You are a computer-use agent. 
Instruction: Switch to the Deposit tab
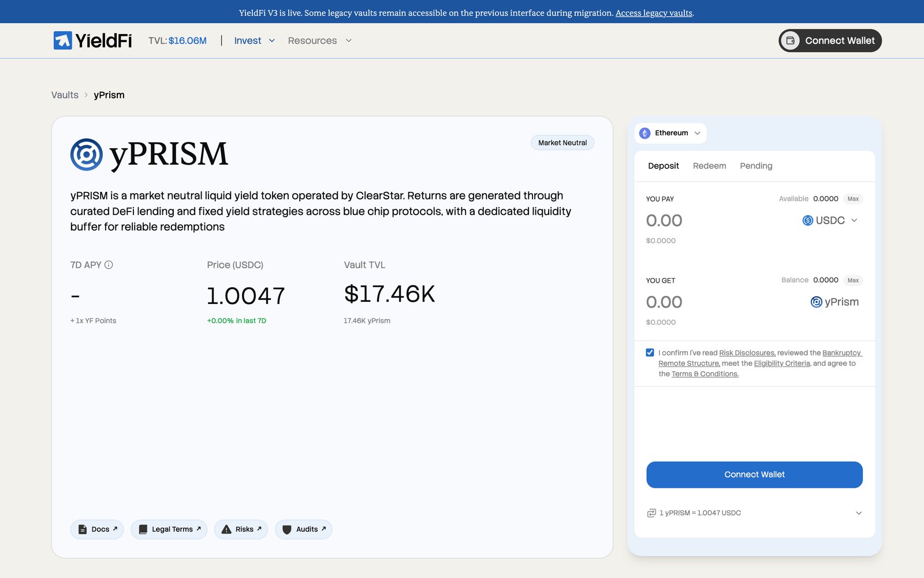click(664, 166)
